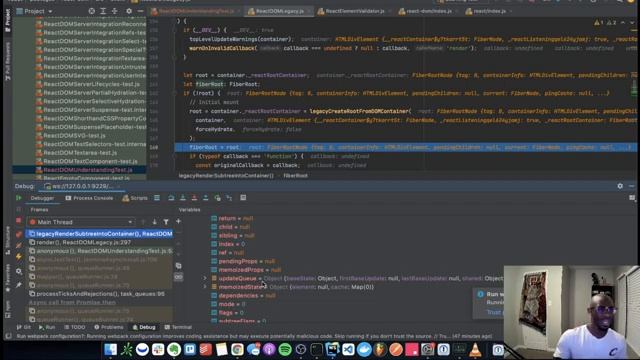
Task: Open VLC cone icon in Dock
Action: point(475,350)
